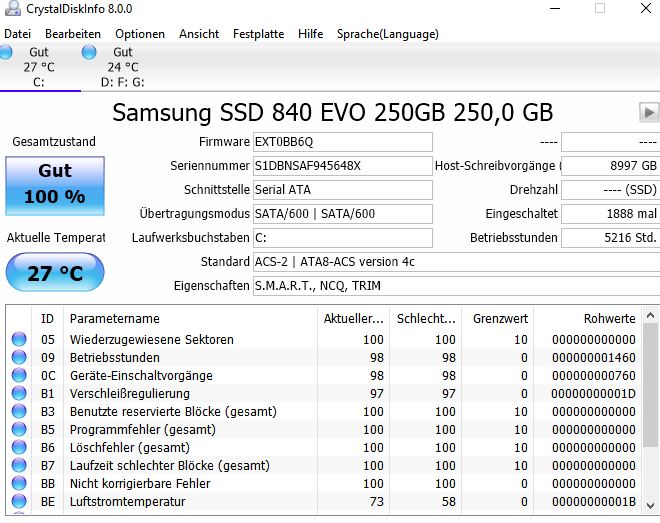
Task: Click the serial number field S1DBNSAF945648X
Action: [343, 166]
